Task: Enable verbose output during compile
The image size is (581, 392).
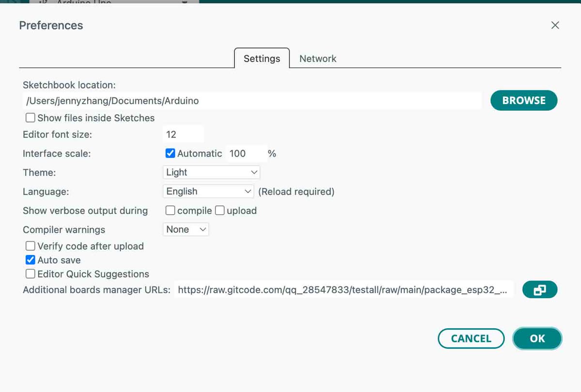Action: [x=170, y=211]
